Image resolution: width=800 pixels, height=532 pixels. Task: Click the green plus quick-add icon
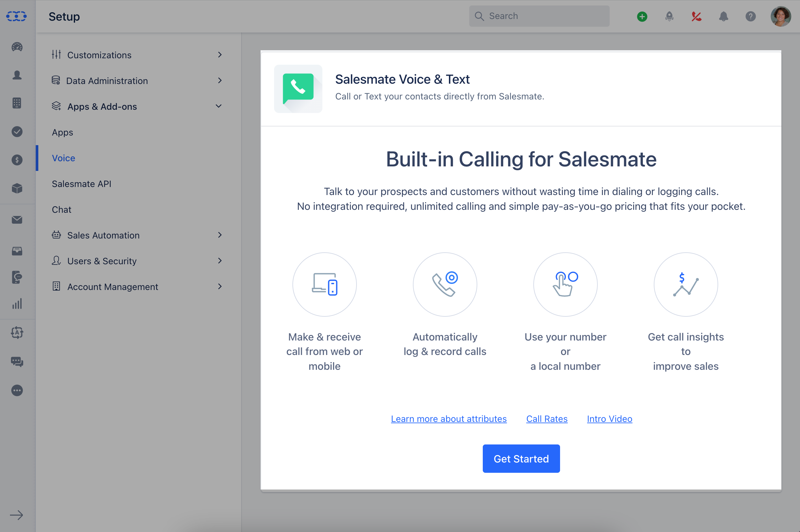642,16
